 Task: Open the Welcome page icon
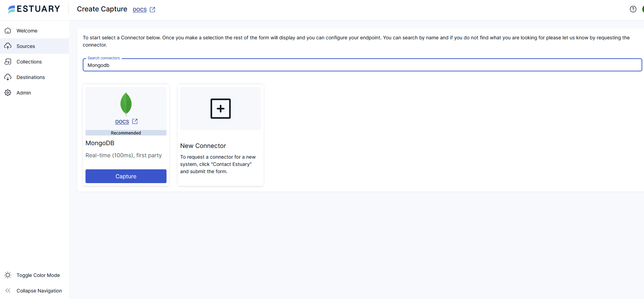[8, 31]
